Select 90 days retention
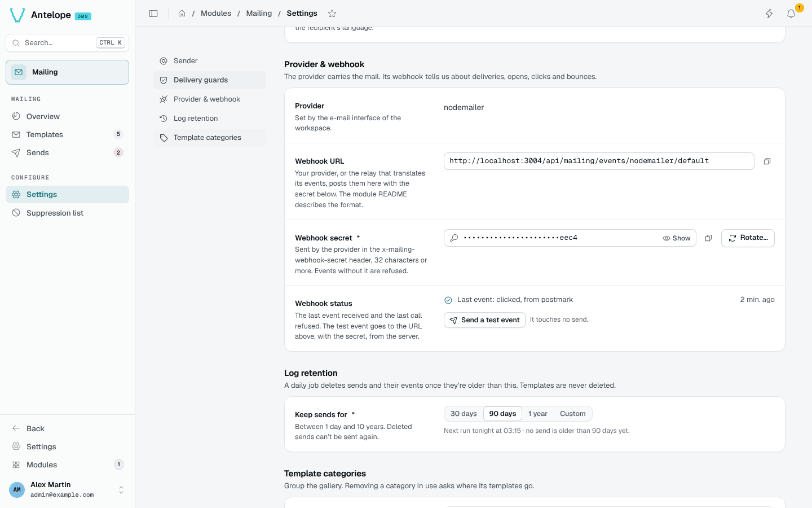This screenshot has height=508, width=812. (502, 414)
